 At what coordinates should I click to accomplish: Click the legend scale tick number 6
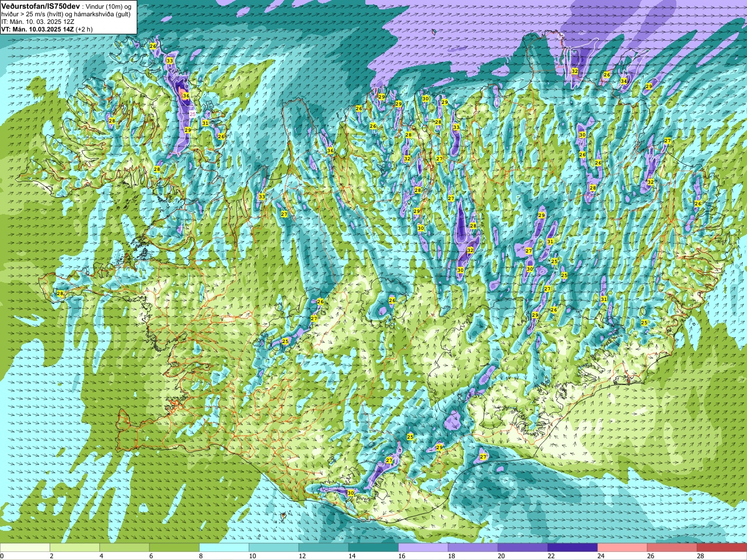click(x=151, y=556)
